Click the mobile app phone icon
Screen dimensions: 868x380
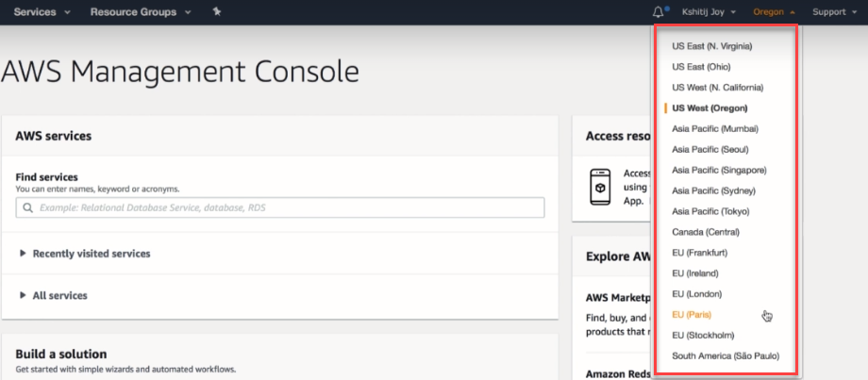[x=600, y=187]
